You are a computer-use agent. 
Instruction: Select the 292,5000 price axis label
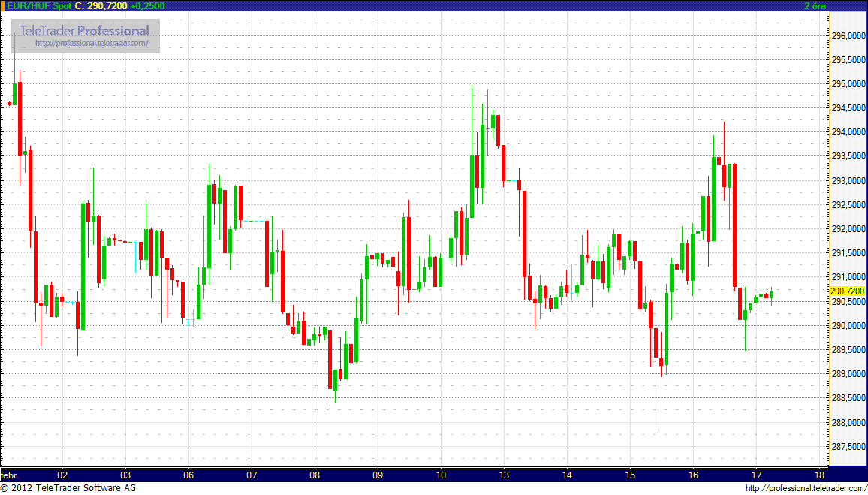[848, 205]
